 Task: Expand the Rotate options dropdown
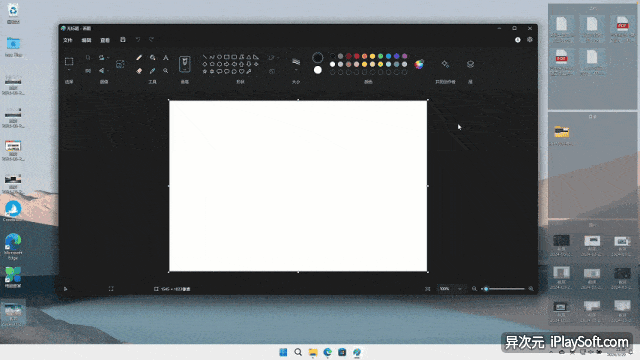(x=108, y=58)
